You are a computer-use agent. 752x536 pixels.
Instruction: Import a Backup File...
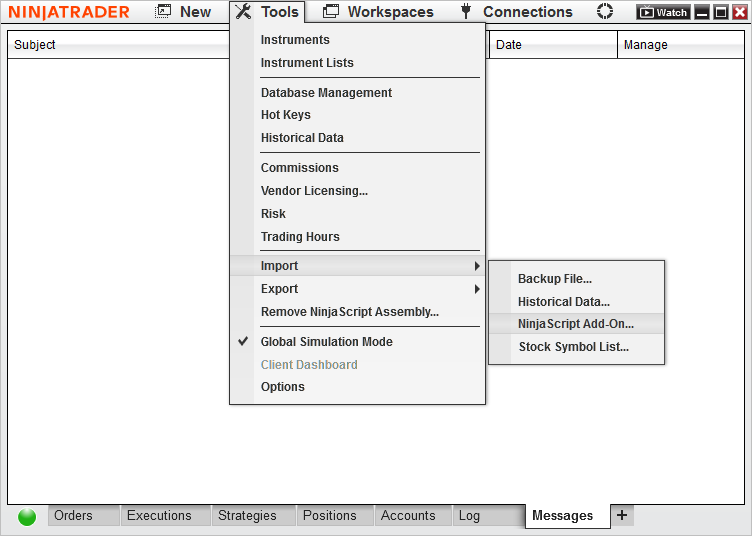click(554, 279)
